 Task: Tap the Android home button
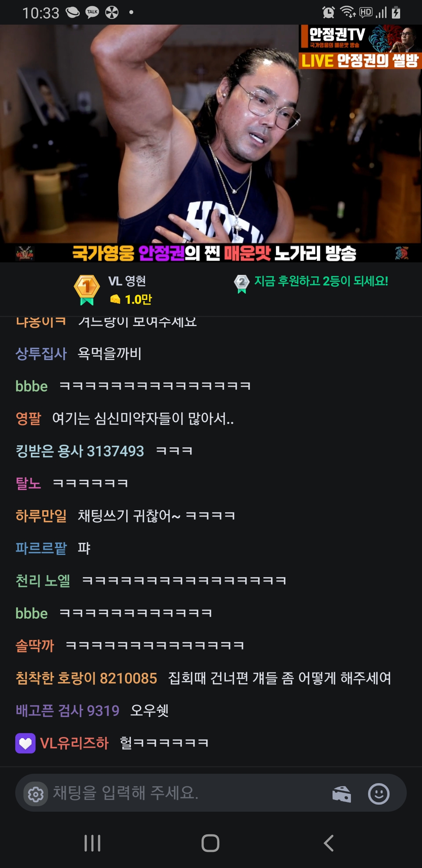210,843
